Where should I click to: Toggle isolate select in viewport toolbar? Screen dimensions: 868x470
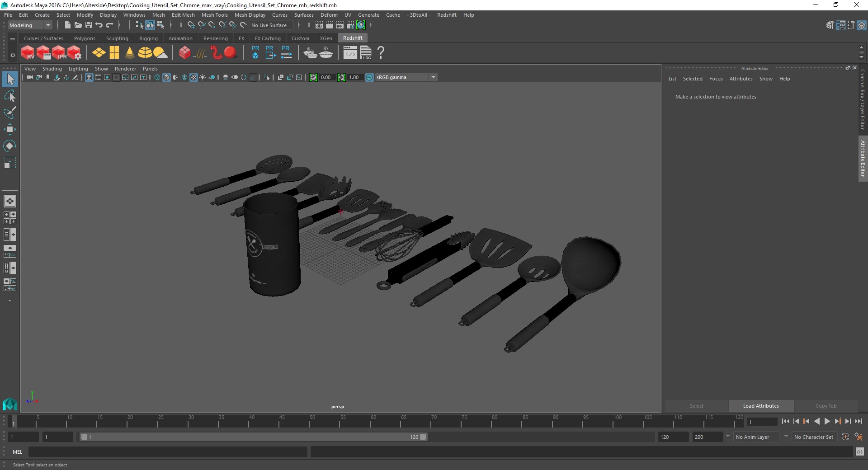(x=267, y=77)
